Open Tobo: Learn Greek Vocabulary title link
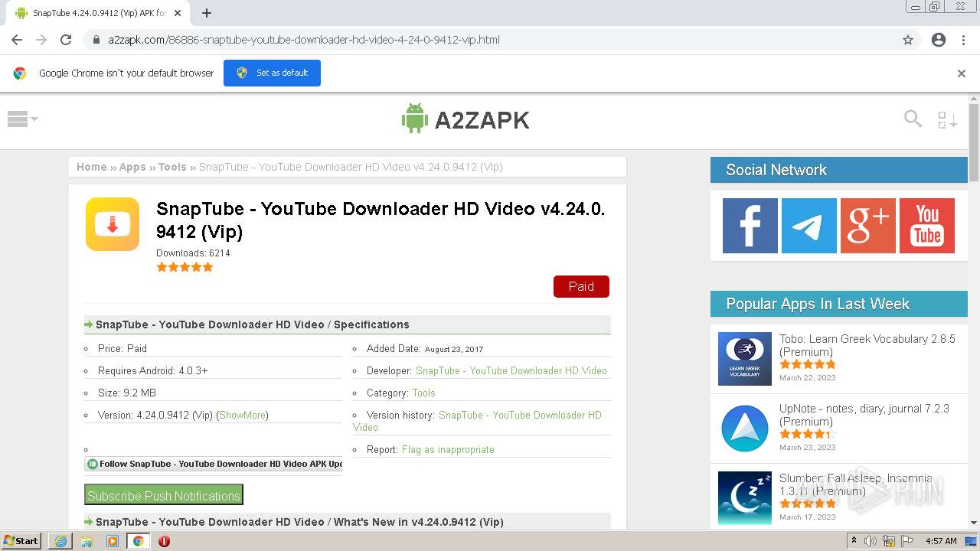The image size is (980, 551). [x=867, y=345]
